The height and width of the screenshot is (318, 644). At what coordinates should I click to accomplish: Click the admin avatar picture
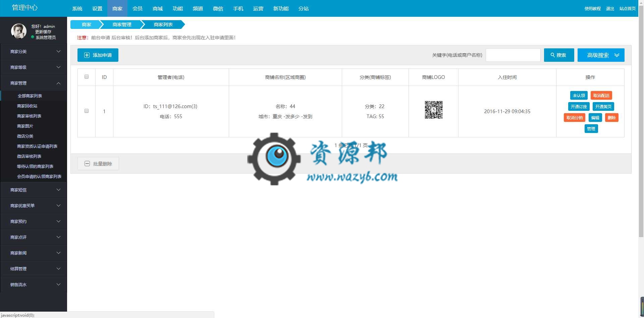coord(19,31)
